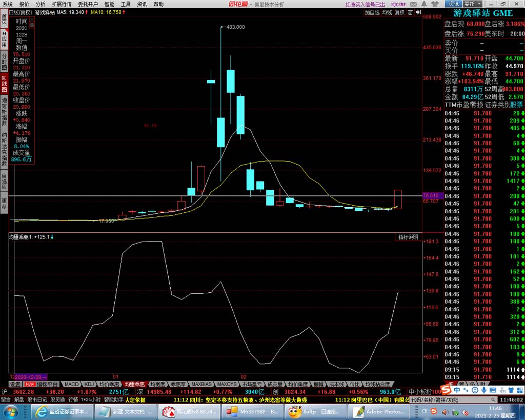This screenshot has width=525, height=420.
Task: Select the 成本线 indicator tab
Action: tap(336, 384)
